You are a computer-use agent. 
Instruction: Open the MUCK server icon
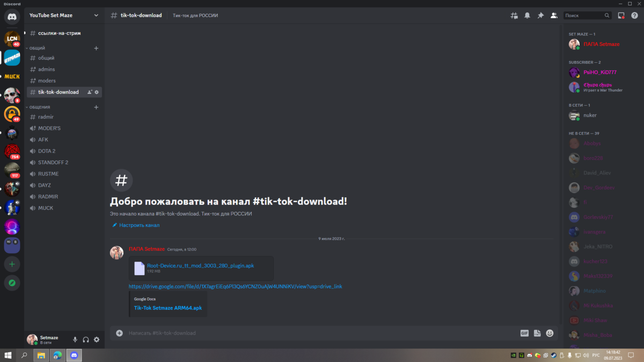pos(12,77)
